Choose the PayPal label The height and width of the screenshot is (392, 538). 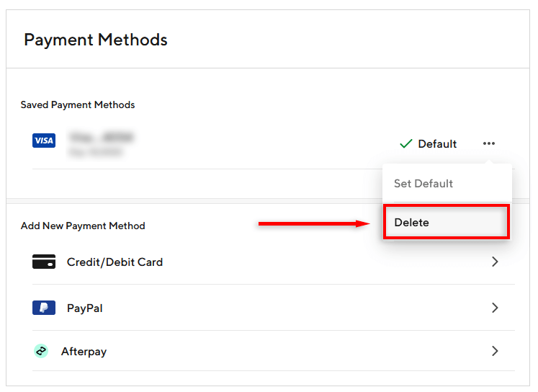(x=85, y=308)
